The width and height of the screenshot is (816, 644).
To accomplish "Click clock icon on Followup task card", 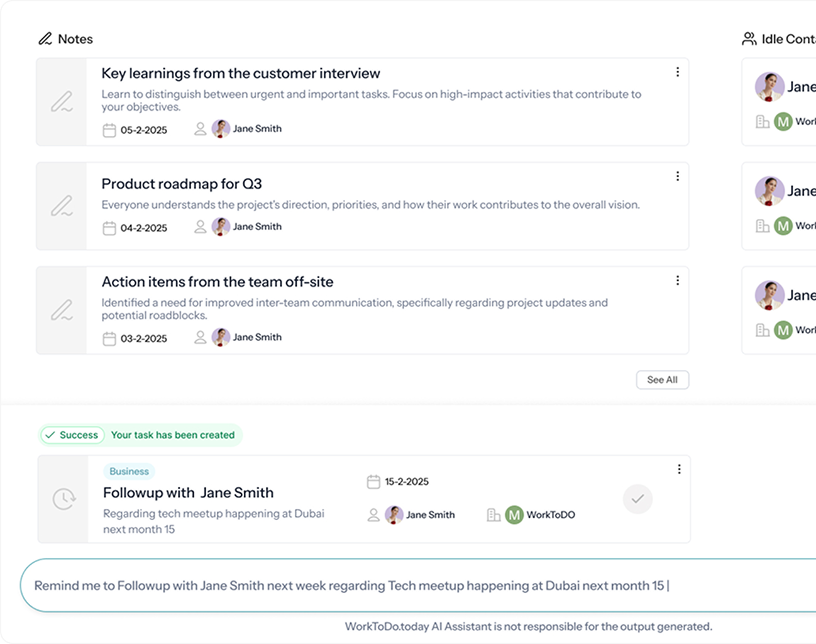I will (64, 499).
